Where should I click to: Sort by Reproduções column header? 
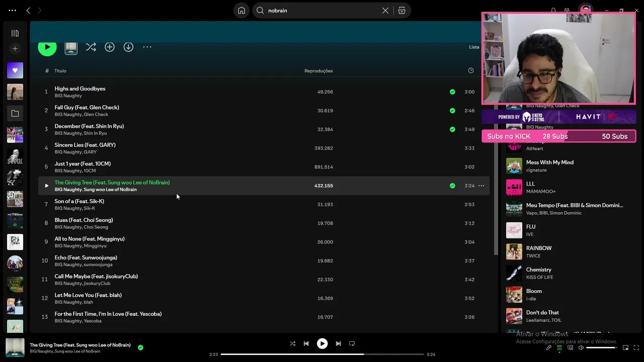pyautogui.click(x=318, y=71)
